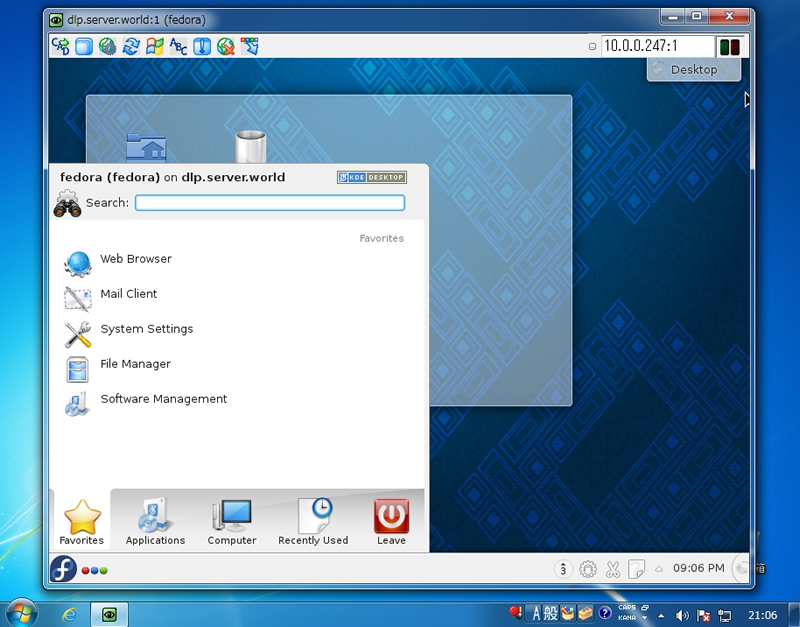Send Start key with Windows flag icon
Screen dimensions: 800x627
coord(155,46)
